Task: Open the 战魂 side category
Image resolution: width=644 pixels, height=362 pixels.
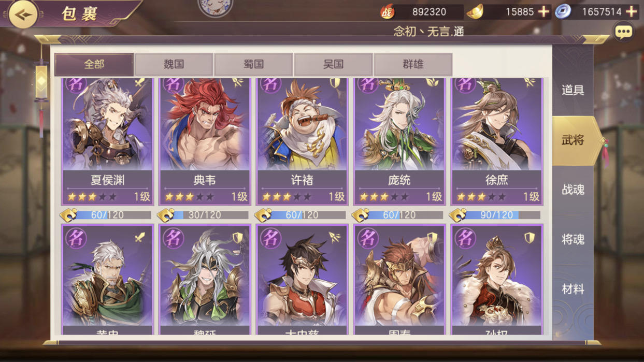Action: 573,190
